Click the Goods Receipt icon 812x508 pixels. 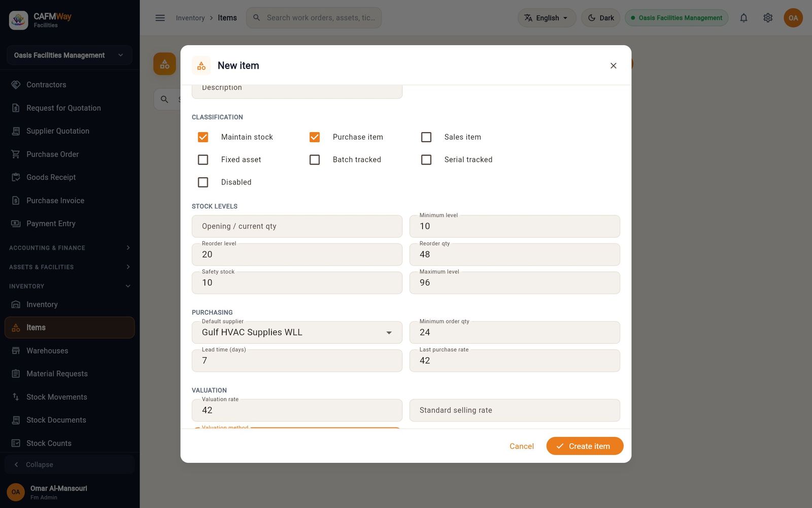(16, 177)
